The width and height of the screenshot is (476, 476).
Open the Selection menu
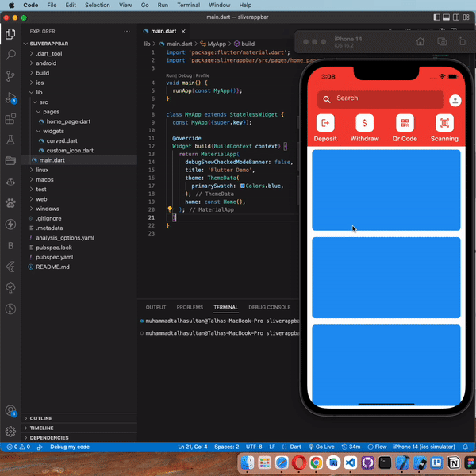(x=98, y=6)
